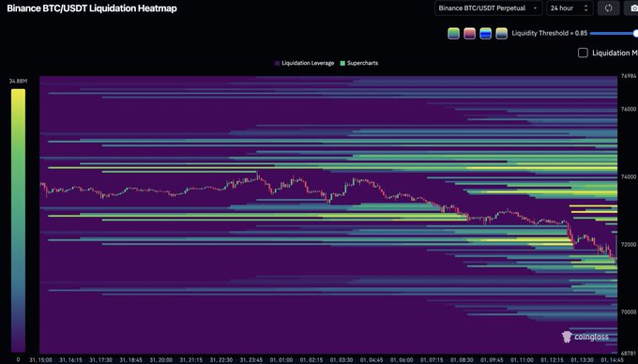Click the 76984 top price label
This screenshot has height=364, width=638.
tap(629, 76)
